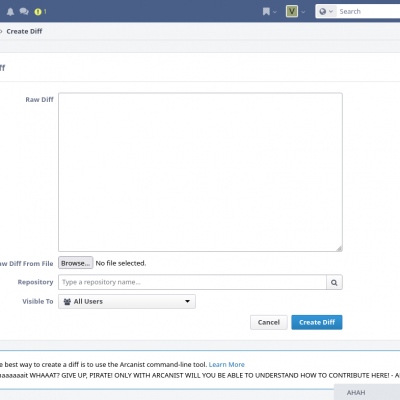
Task: Click the Search box in header
Action: pos(368,12)
